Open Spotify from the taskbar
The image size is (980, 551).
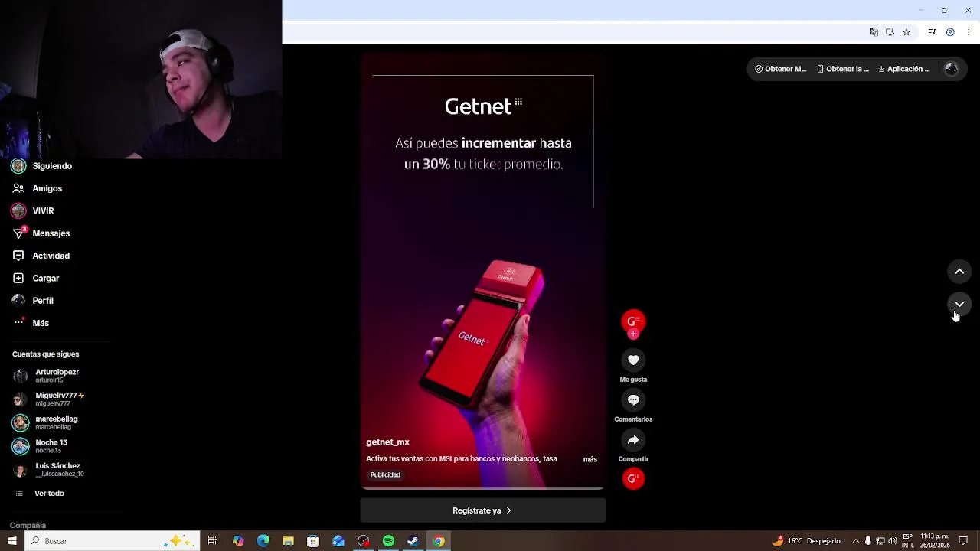point(388,541)
